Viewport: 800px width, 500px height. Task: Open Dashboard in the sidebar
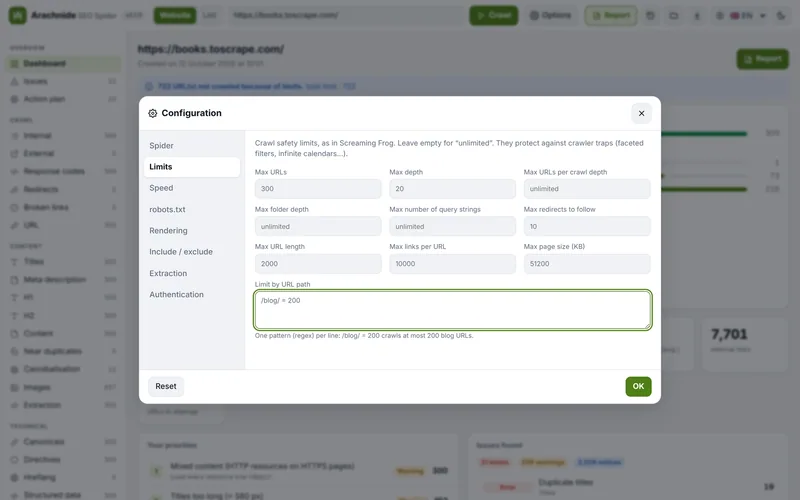coord(64,63)
